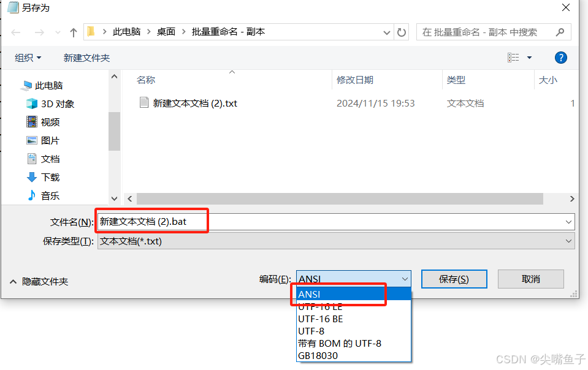Click the 文件名 input field
Screen dimensions: 588x370
pos(336,222)
